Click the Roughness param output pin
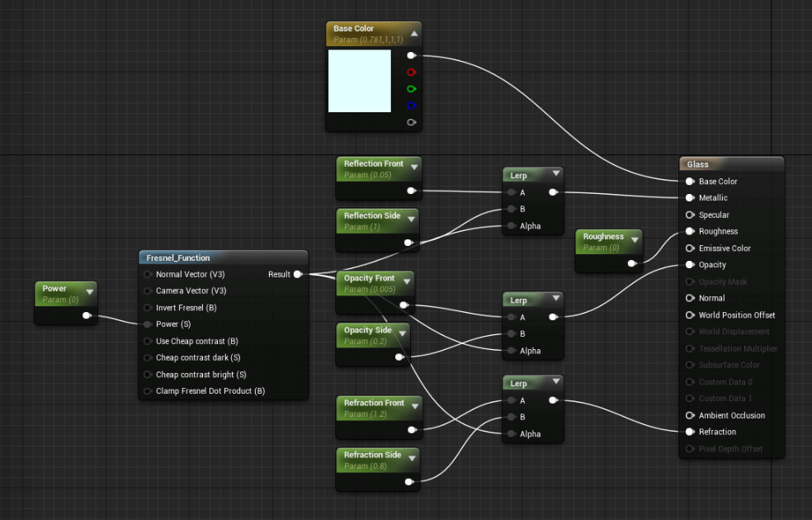 click(x=632, y=263)
